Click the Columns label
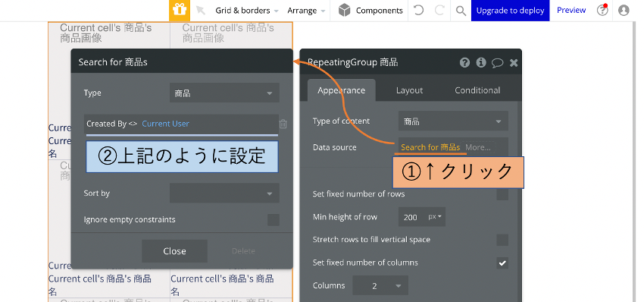 point(329,285)
